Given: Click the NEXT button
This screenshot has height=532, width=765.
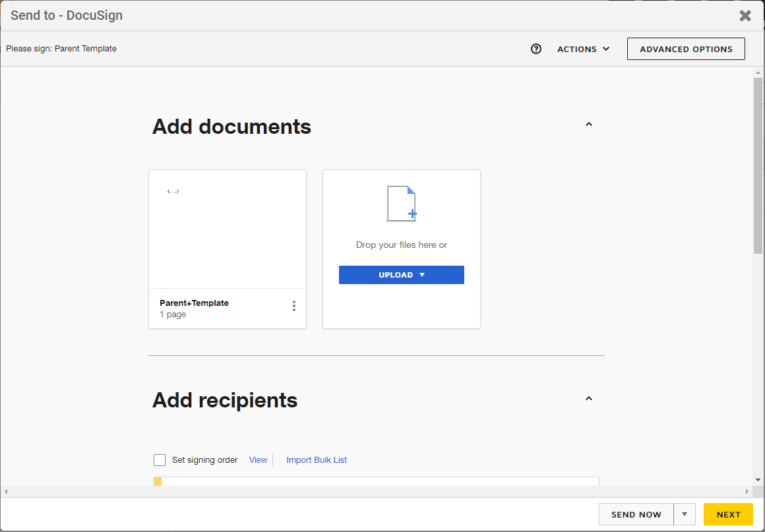Looking at the screenshot, I should (x=728, y=514).
